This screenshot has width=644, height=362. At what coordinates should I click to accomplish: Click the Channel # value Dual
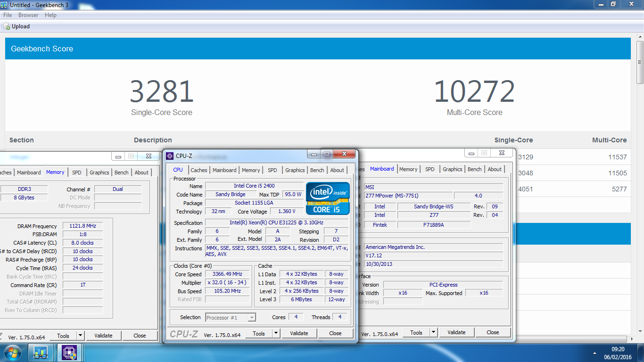[x=118, y=189]
